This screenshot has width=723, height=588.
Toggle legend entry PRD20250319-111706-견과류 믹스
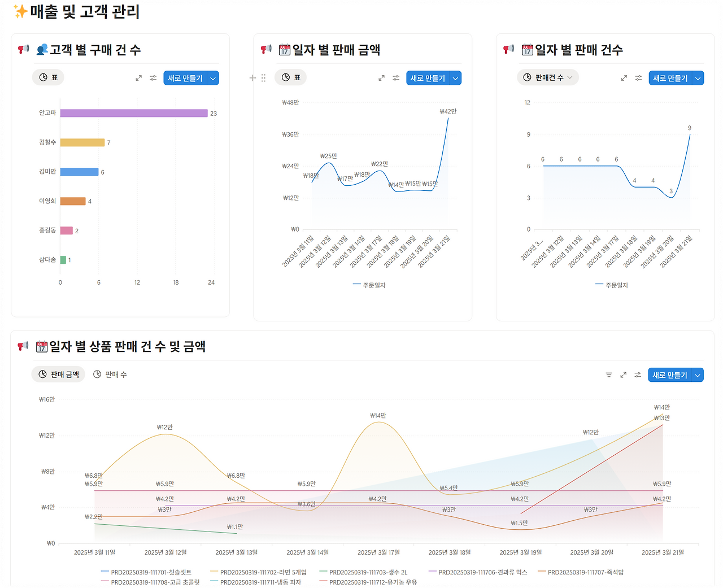478,572
